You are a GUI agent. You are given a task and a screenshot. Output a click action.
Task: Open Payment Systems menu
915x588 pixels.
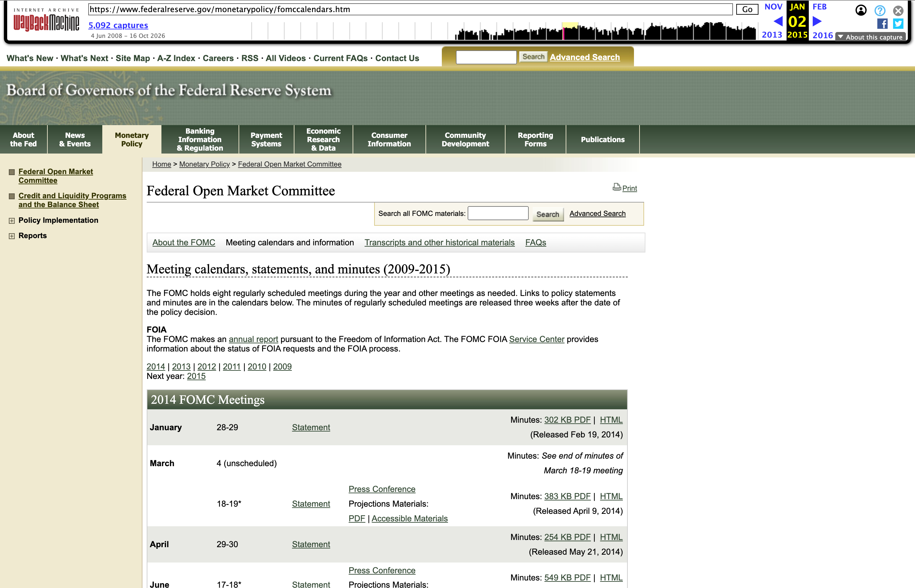[x=266, y=139]
